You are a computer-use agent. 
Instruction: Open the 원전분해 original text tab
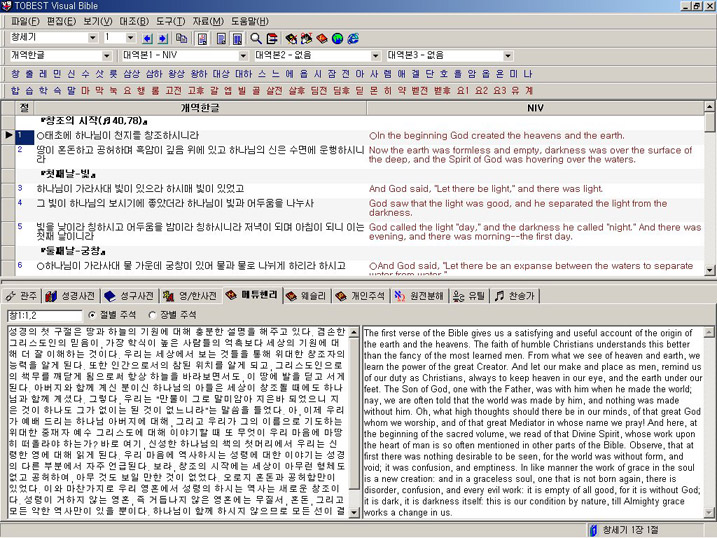tap(419, 296)
